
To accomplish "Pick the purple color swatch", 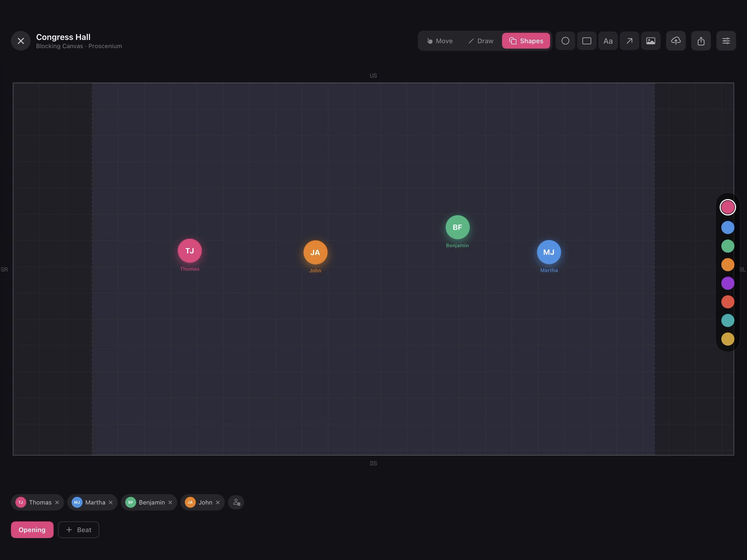I will point(728,283).
